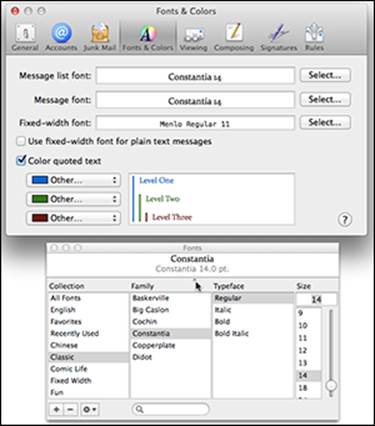Select the Message list font Select button

(x=325, y=75)
